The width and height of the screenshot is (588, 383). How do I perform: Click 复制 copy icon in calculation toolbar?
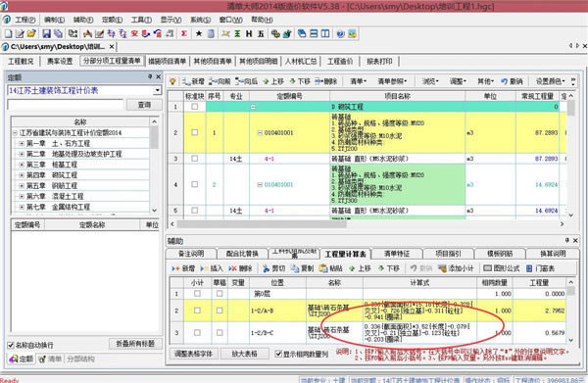click(x=302, y=268)
